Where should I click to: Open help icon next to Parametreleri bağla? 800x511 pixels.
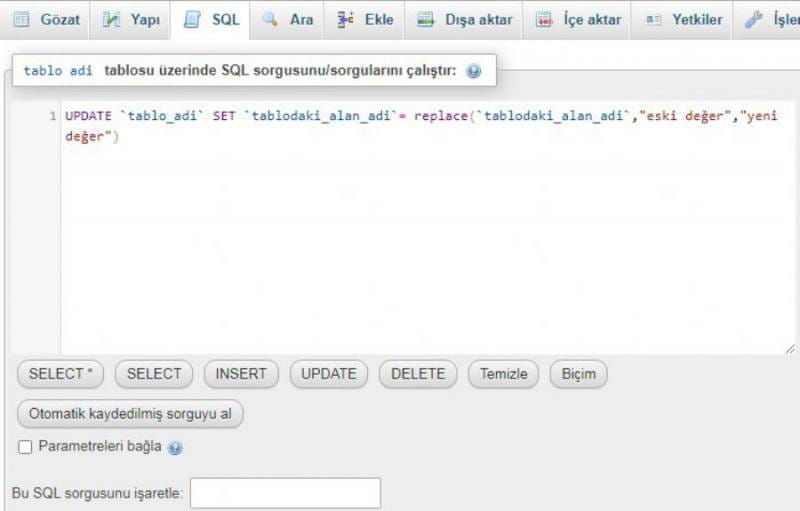coord(175,448)
